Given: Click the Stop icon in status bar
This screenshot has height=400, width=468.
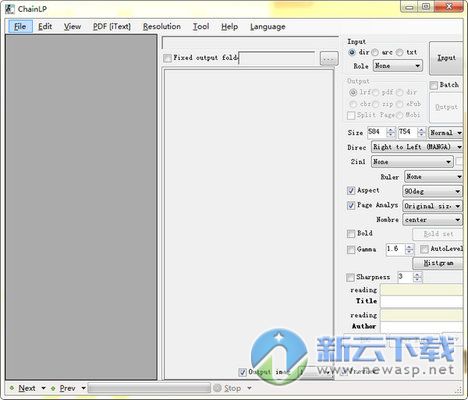Looking at the screenshot, I should coord(217,388).
